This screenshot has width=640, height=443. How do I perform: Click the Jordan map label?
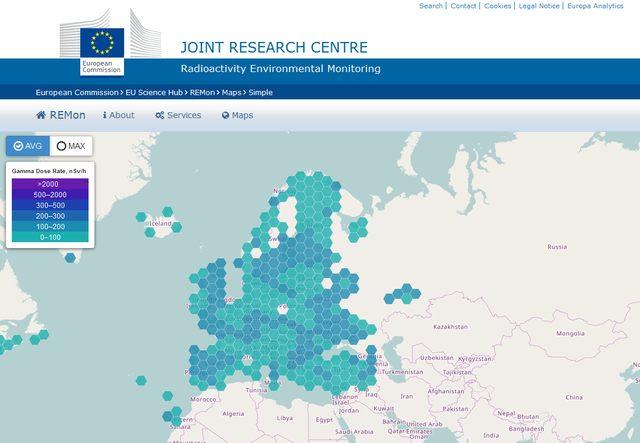pos(349,411)
